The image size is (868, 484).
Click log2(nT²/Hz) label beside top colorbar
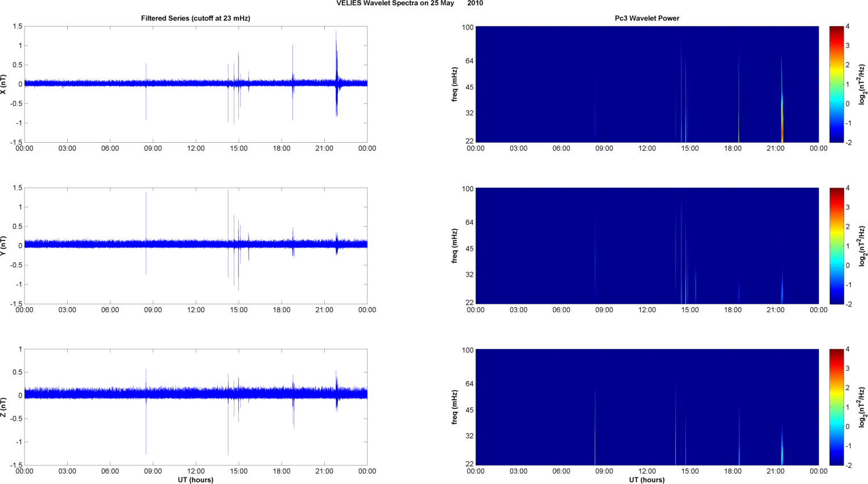coord(862,84)
